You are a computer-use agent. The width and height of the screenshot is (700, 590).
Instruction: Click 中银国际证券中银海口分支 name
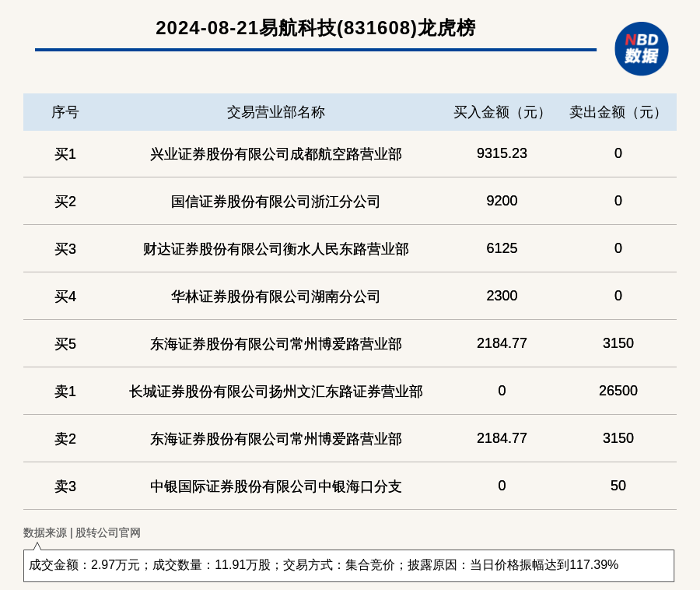click(275, 486)
